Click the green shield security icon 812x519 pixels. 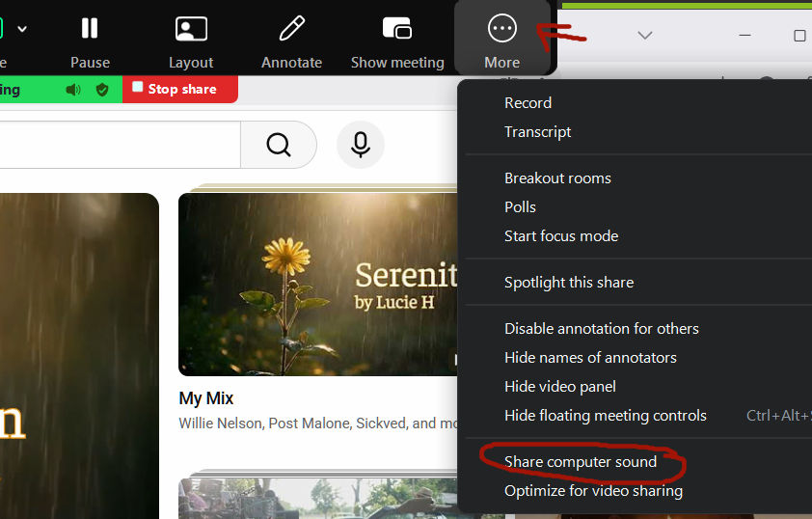(x=102, y=90)
